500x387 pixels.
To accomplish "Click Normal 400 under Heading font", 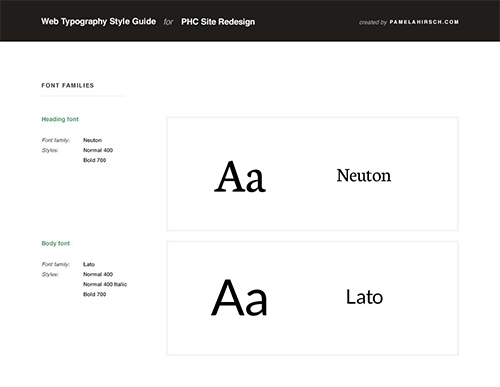I will (98, 150).
